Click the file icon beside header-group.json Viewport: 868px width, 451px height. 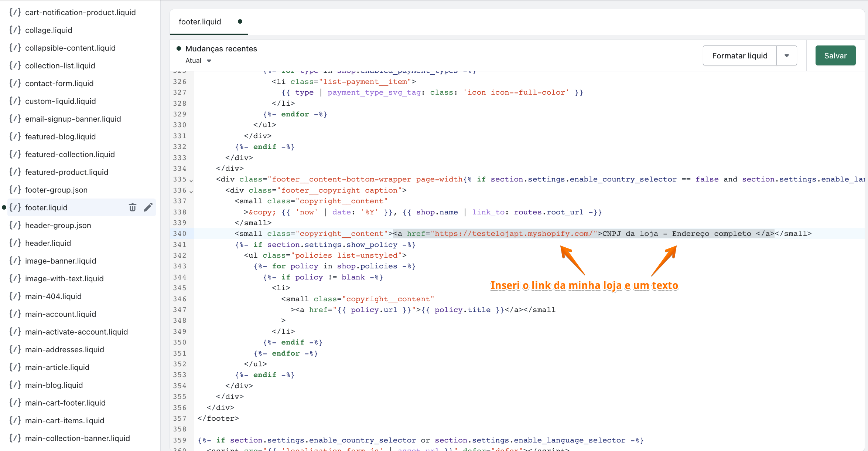pos(15,225)
